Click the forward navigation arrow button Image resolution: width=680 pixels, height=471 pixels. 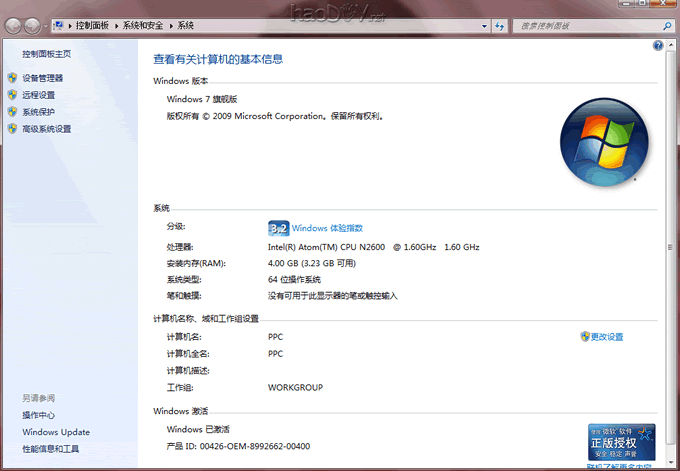[32, 23]
